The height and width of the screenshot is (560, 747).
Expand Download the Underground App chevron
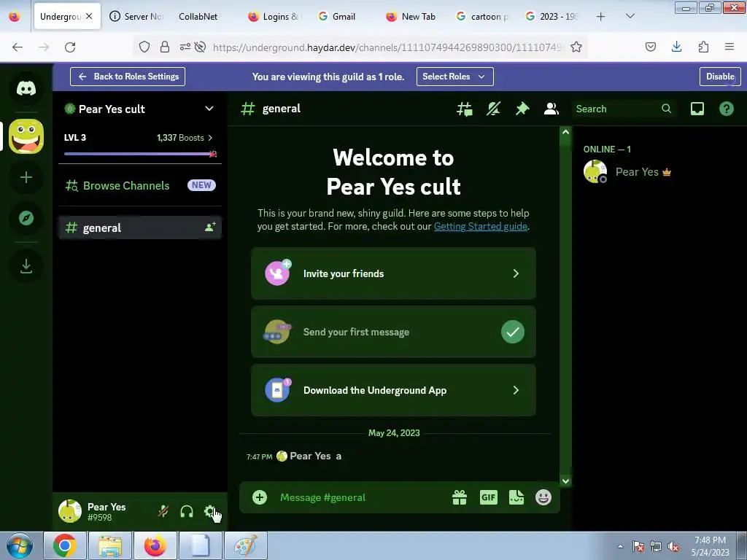coord(516,391)
